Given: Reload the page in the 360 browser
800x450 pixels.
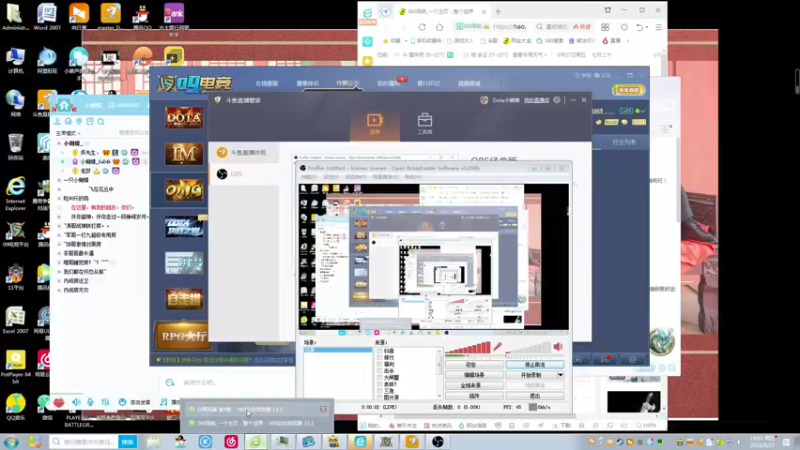Looking at the screenshot, I should 422,27.
